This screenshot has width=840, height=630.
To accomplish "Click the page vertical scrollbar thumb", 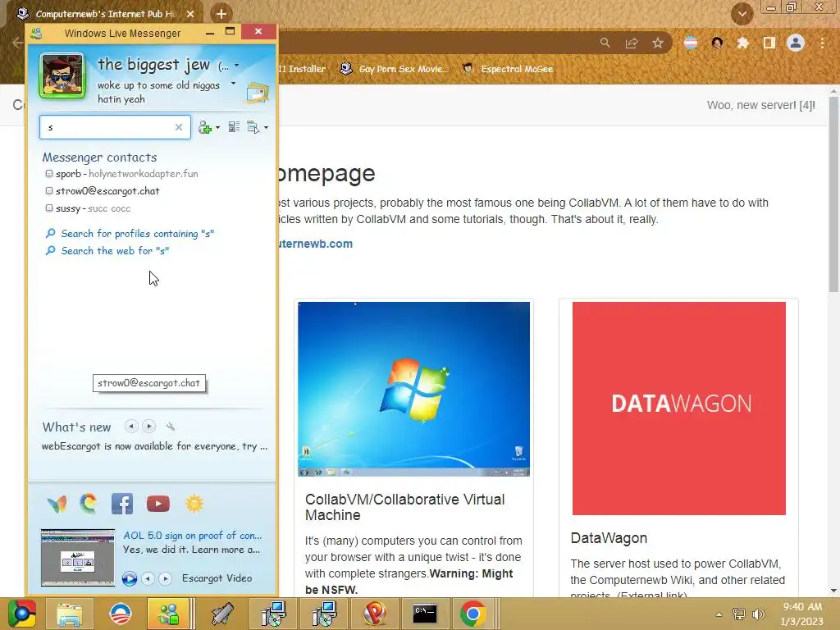I will [833, 194].
